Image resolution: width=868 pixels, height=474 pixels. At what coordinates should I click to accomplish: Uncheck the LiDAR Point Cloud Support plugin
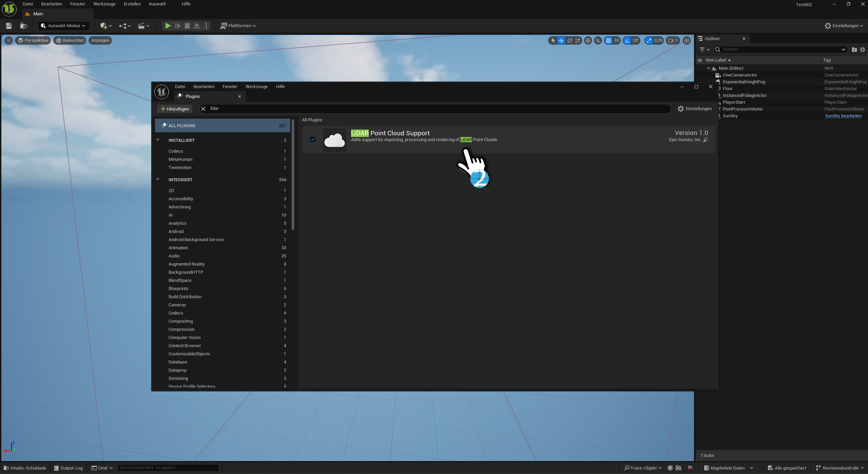point(313,139)
